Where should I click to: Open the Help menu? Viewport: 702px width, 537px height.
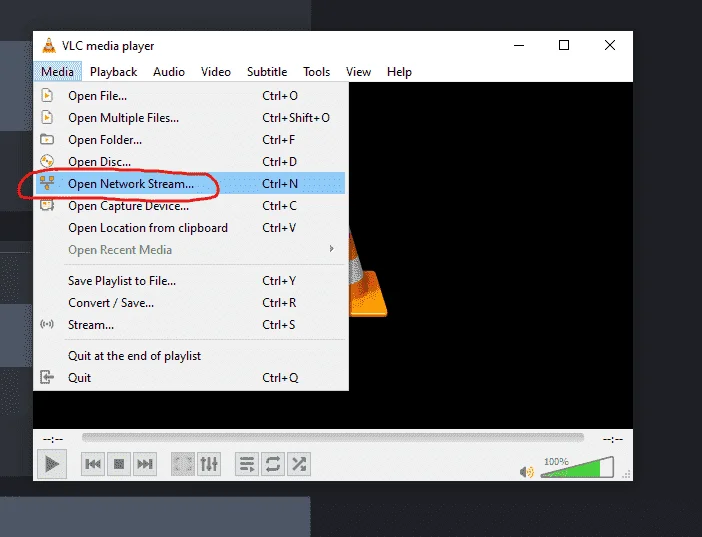point(399,72)
